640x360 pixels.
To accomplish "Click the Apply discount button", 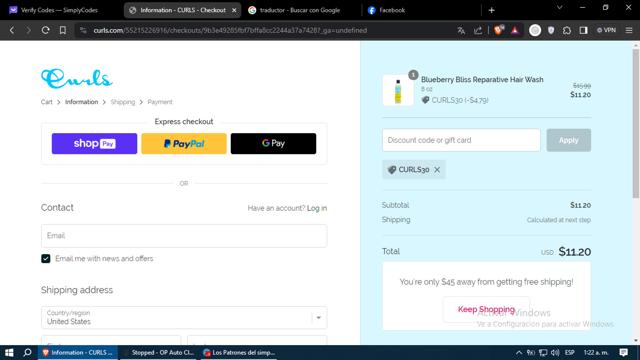I will [x=569, y=140].
